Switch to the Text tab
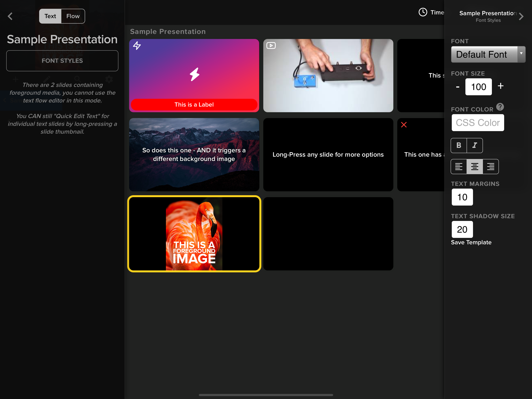 (x=50, y=16)
